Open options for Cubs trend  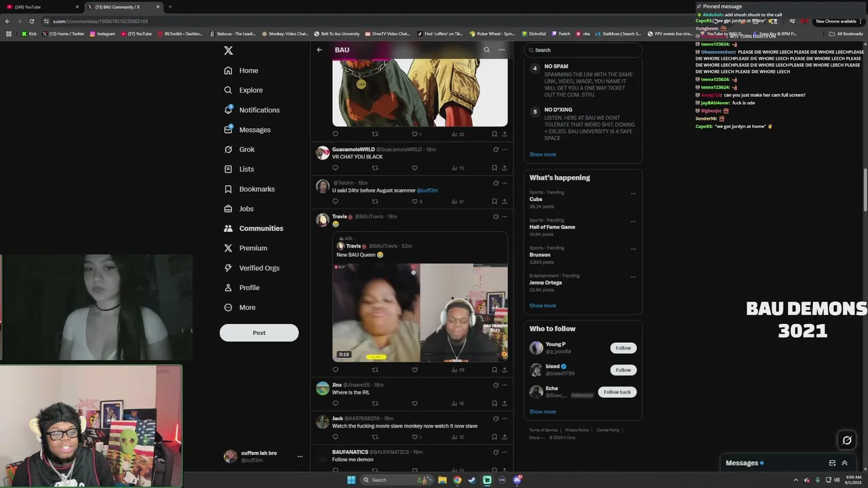[633, 194]
